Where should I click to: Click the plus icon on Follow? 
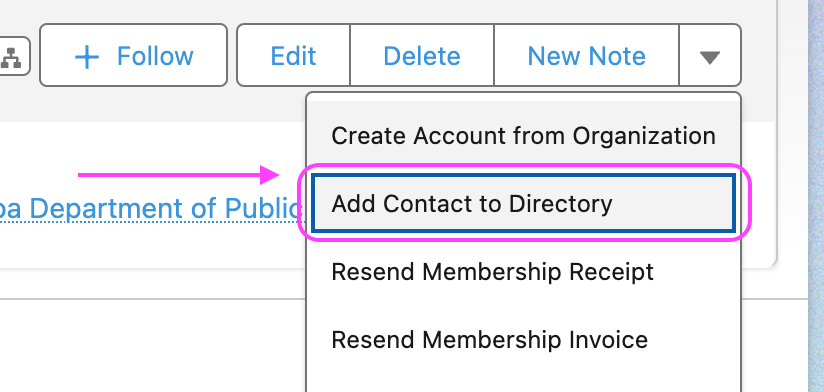tap(87, 56)
